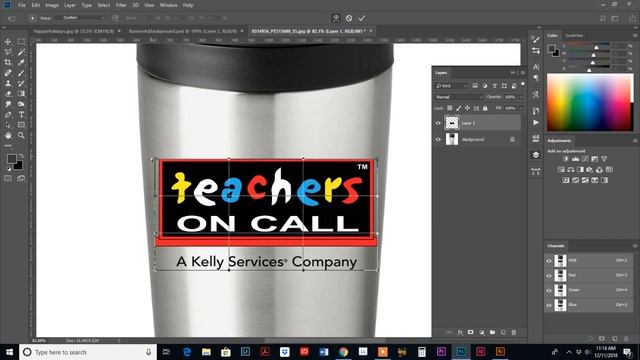Screen dimensions: 640x360
Task: Open the Channels panel flyout menu
Action: pos(635,246)
